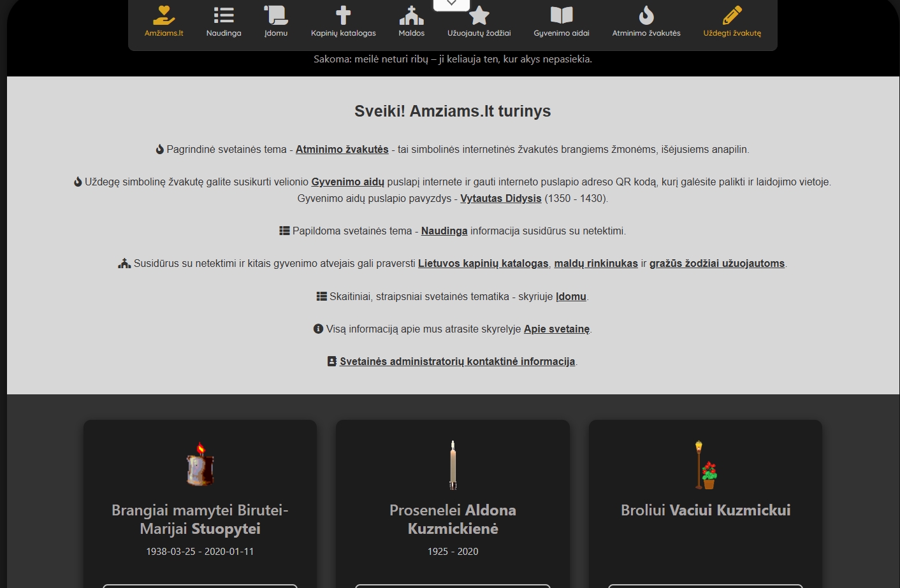This screenshot has height=588, width=900.
Task: Click the dates 1938-03-25 - 2020-01-11
Action: click(x=200, y=551)
